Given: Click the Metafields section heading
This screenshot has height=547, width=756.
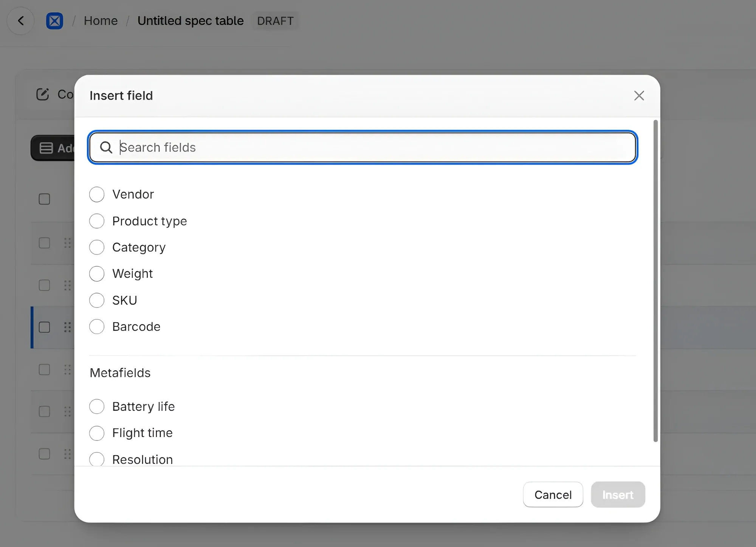Looking at the screenshot, I should point(120,373).
